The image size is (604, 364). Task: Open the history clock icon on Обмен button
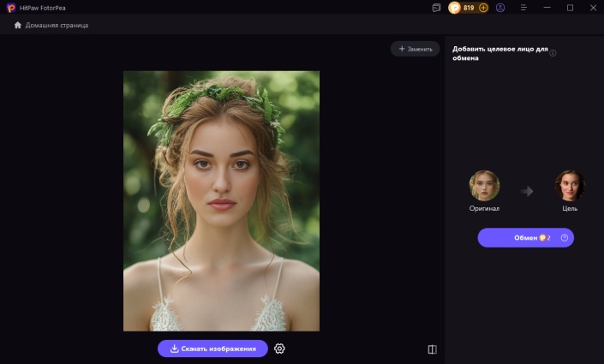point(565,237)
